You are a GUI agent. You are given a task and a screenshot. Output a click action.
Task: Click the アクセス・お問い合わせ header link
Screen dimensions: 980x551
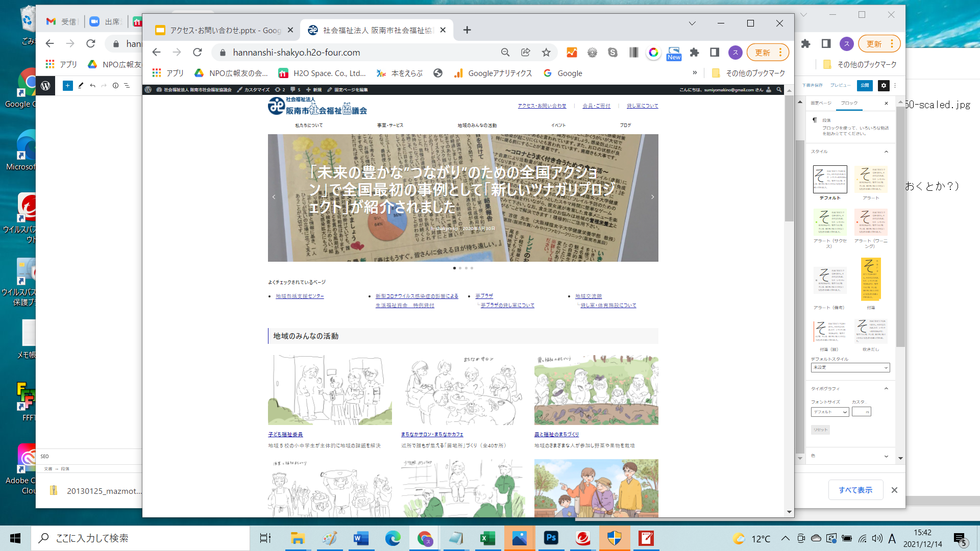pyautogui.click(x=542, y=106)
